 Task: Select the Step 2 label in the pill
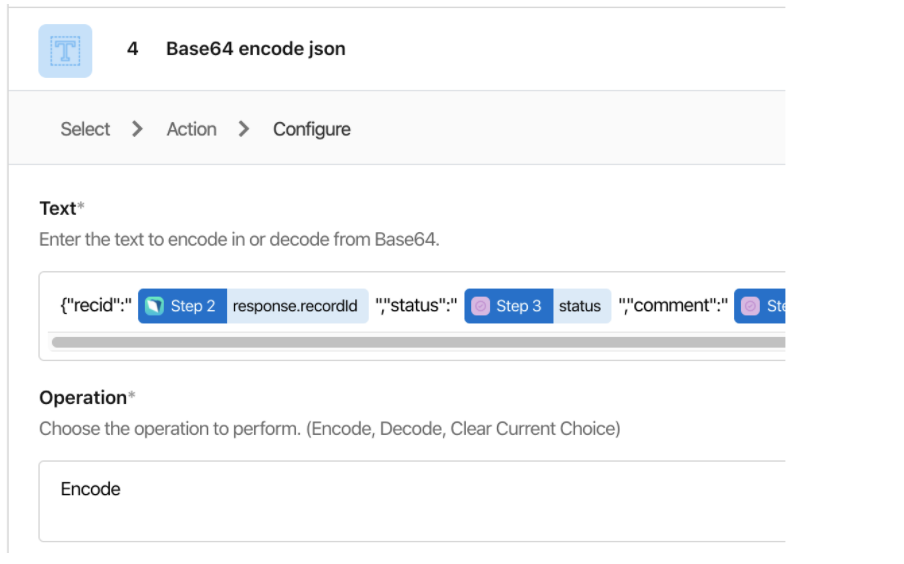click(193, 306)
